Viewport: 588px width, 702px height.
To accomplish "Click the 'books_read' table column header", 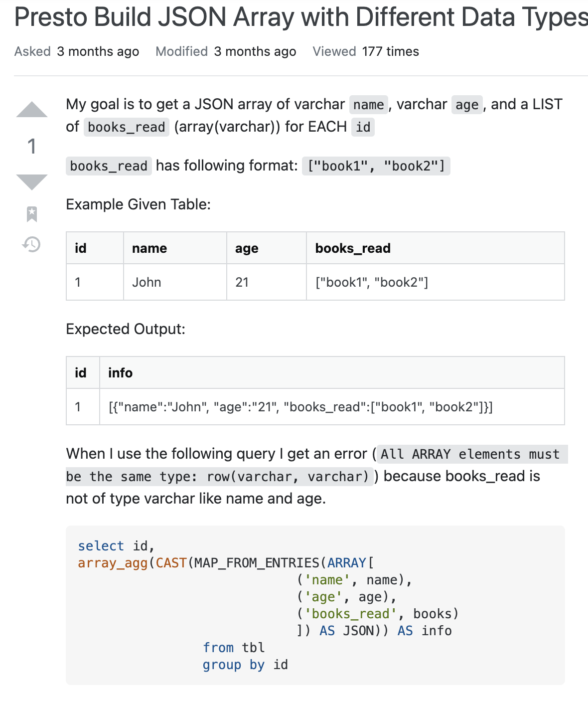I will coord(352,248).
